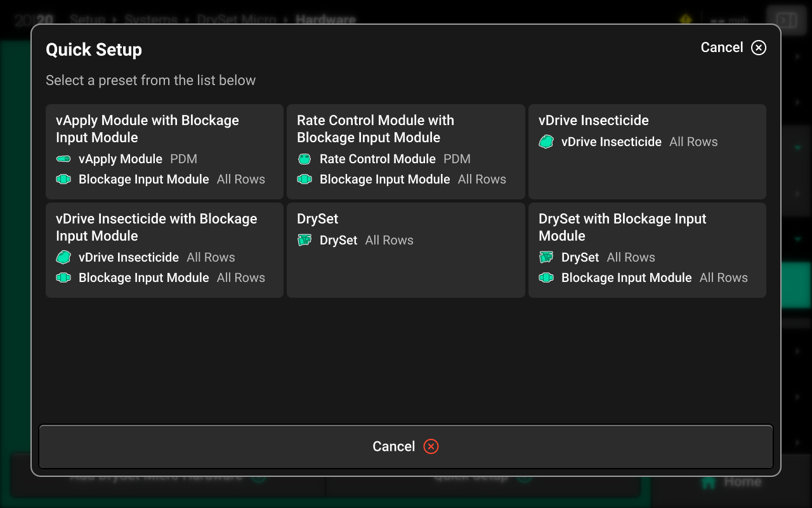
Task: Choose the DrySet preset heading
Action: [317, 218]
